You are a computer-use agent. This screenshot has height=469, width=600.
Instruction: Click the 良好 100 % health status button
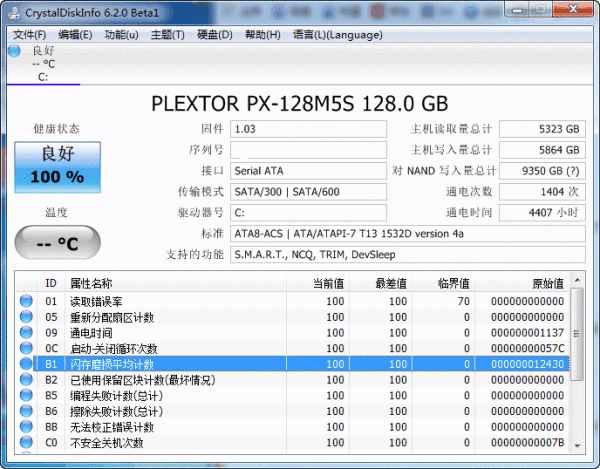pos(58,167)
